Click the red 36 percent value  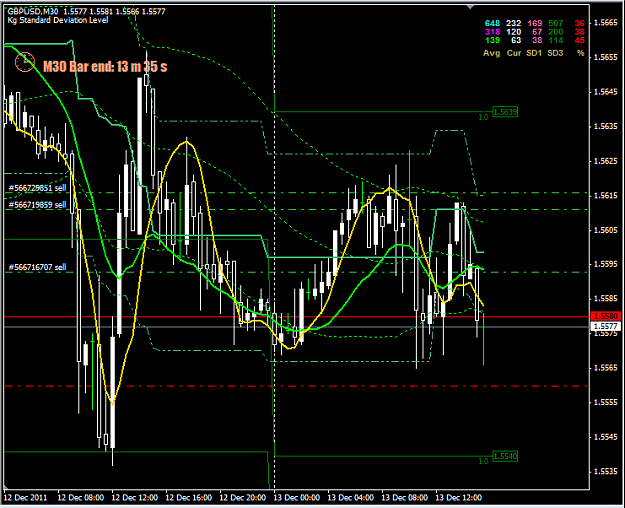[580, 24]
